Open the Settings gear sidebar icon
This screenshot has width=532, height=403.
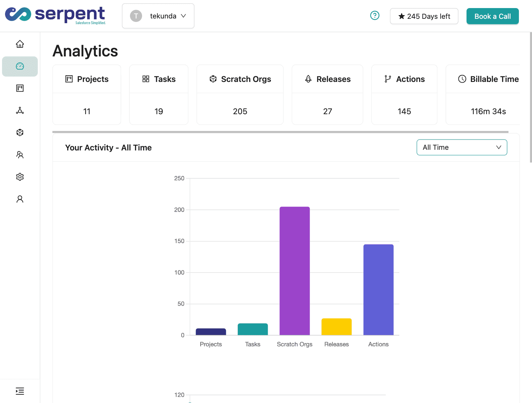click(20, 177)
